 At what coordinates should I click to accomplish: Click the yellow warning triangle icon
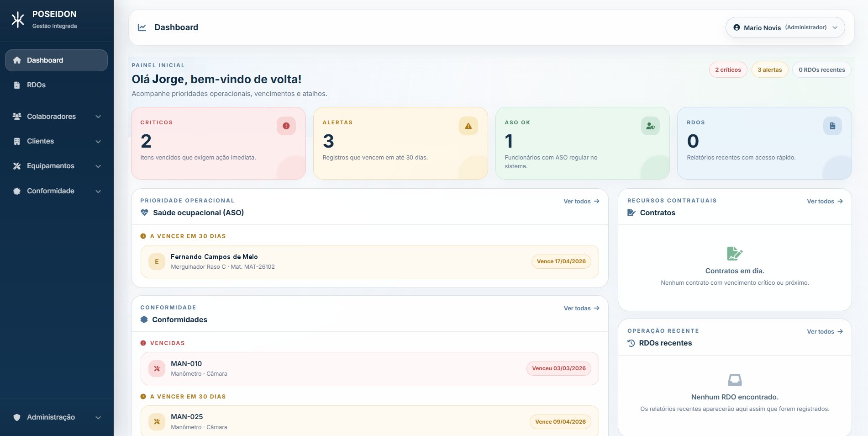(x=468, y=126)
